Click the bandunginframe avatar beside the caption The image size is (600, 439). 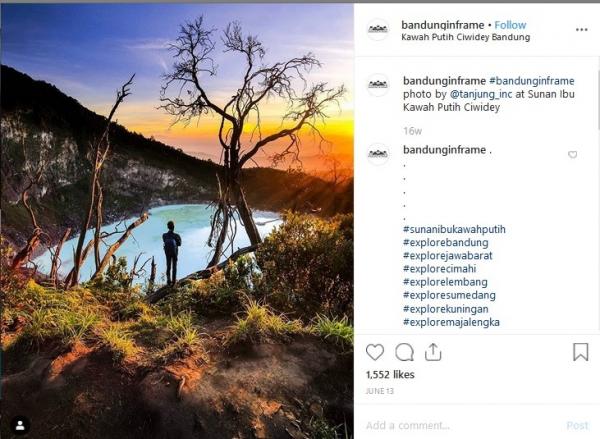(x=377, y=86)
